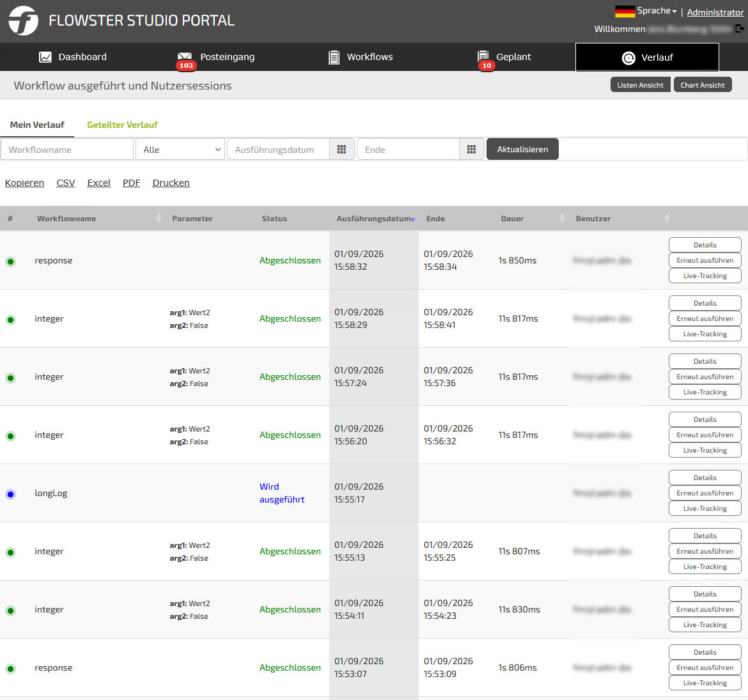
Task: Click the 11s 830ms duration cell
Action: 520,609
